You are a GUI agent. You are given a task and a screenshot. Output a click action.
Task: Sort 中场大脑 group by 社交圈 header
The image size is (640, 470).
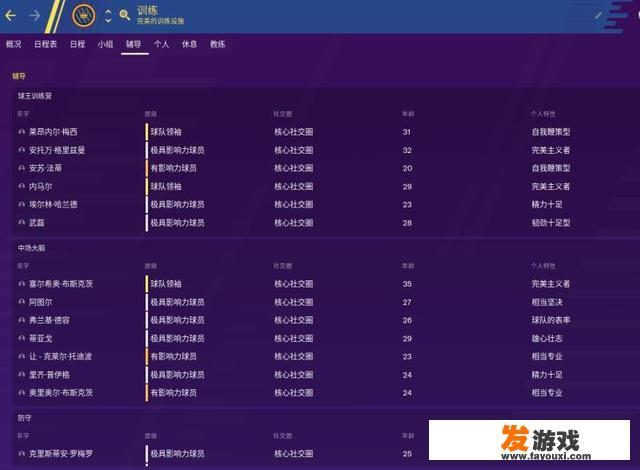click(282, 266)
